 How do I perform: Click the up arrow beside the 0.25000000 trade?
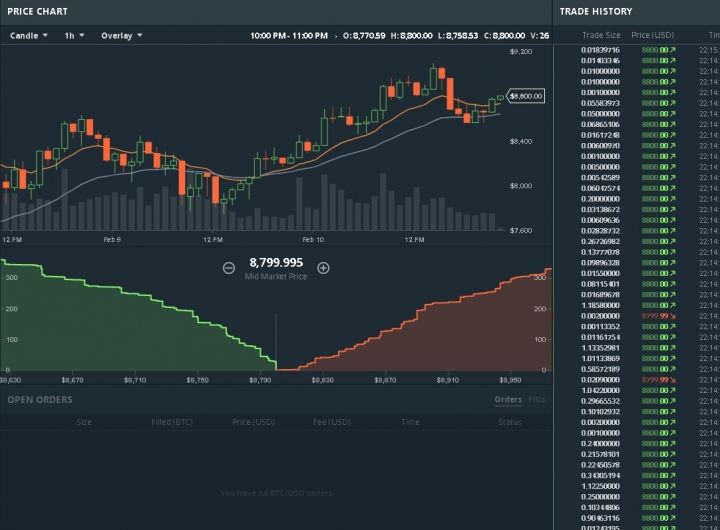pyautogui.click(x=673, y=497)
